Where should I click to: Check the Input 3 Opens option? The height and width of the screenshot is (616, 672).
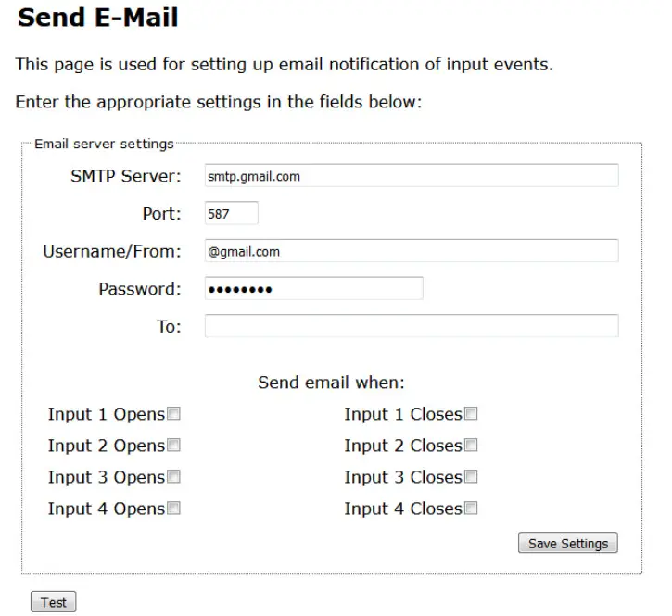point(173,477)
